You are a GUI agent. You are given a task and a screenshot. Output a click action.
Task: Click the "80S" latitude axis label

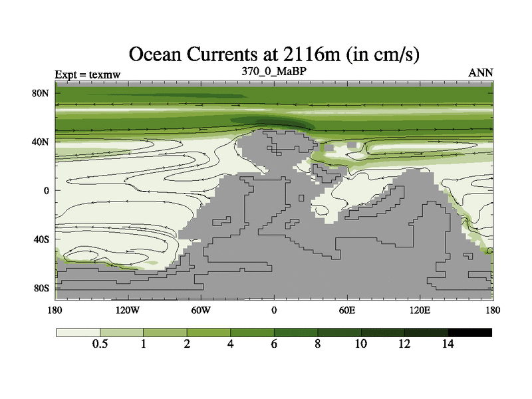42,288
